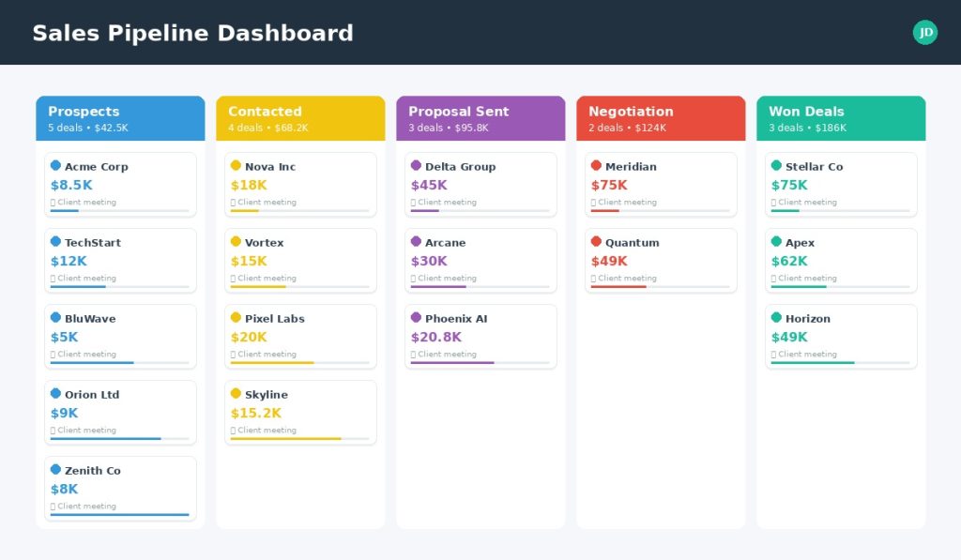Open the Orion Ltd deal card

click(120, 413)
